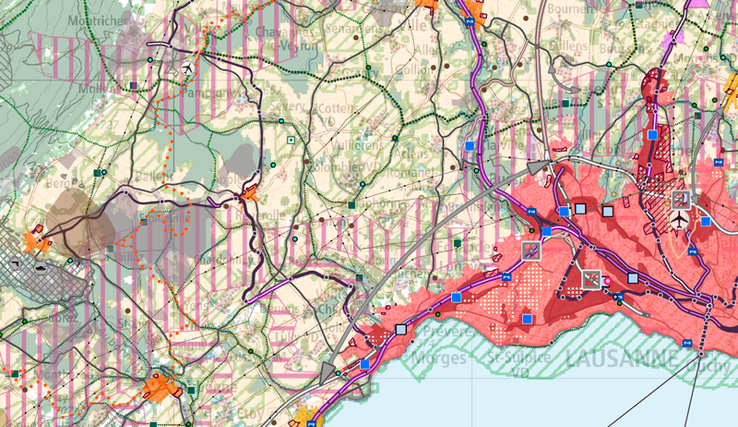The height and width of the screenshot is (427, 738).
Task: Click the white-bordered green square near Sévery
Action: tap(291, 140)
